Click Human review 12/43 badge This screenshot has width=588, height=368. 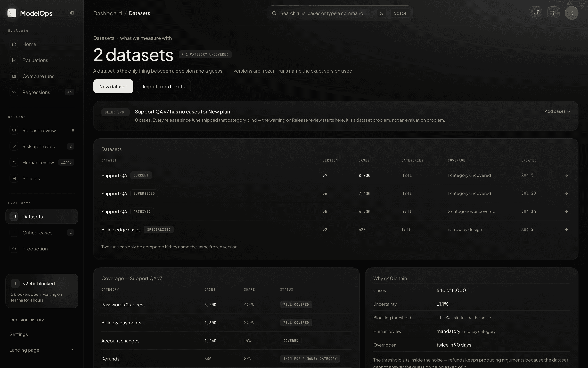(x=66, y=162)
